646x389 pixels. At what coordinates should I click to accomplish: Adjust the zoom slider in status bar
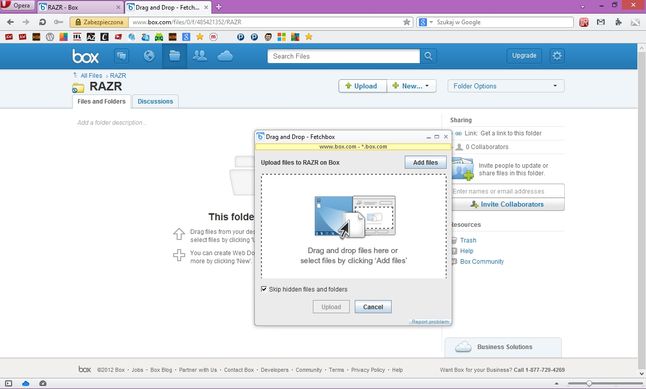(589, 384)
